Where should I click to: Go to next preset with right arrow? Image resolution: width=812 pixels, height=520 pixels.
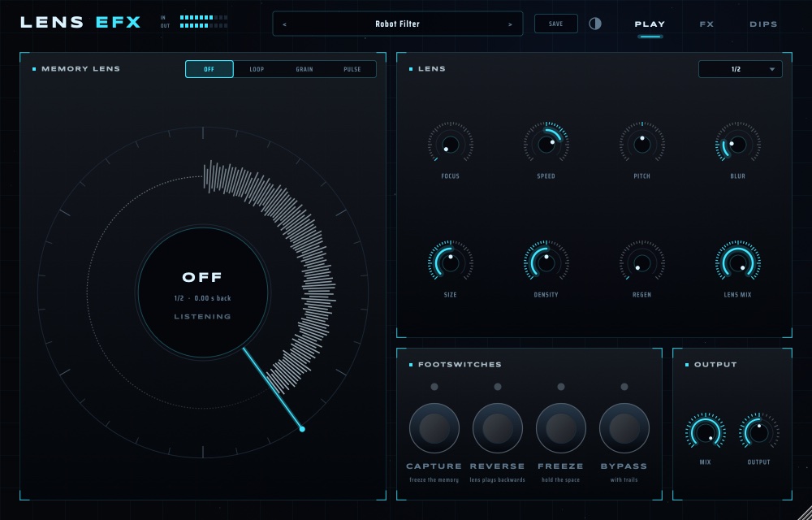click(x=510, y=24)
